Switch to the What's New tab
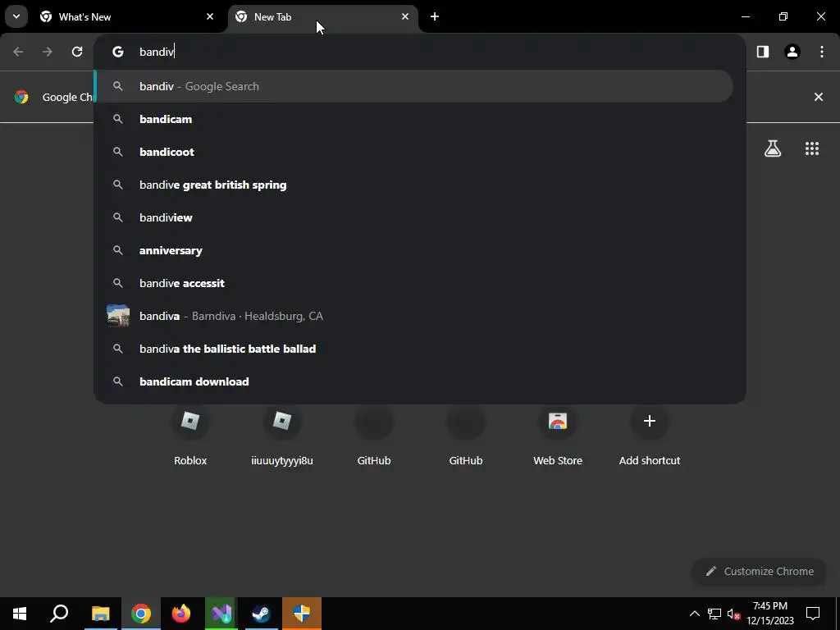Viewport: 840px width, 630px height. pos(127,16)
